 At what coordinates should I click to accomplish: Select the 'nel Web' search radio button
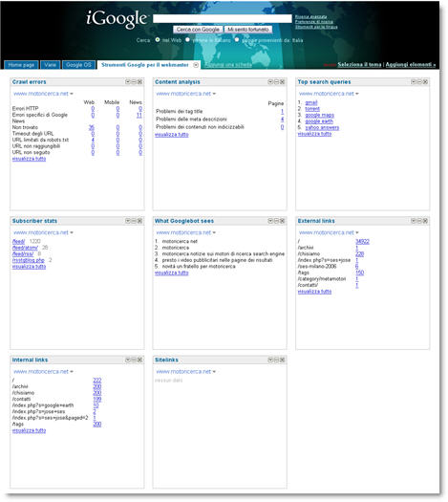[x=158, y=40]
